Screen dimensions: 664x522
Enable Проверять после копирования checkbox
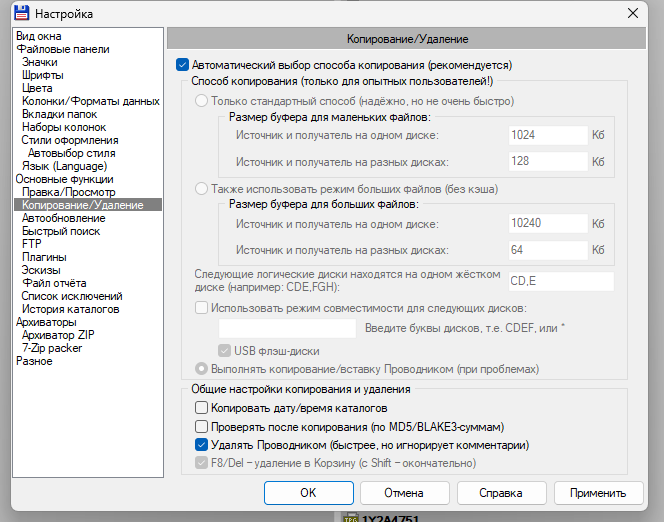click(201, 426)
